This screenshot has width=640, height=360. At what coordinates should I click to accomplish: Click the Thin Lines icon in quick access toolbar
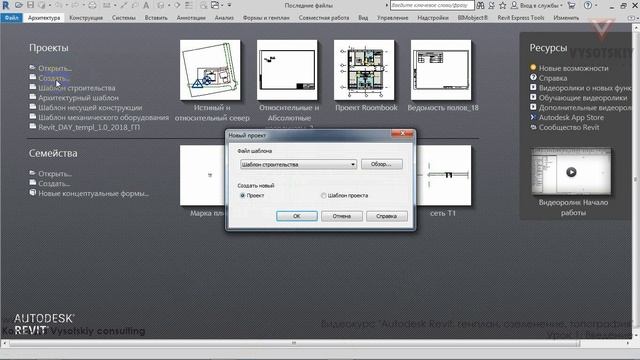(x=189, y=5)
